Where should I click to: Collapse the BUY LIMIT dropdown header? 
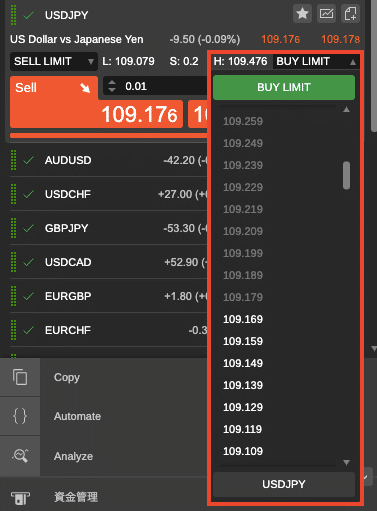(x=316, y=61)
